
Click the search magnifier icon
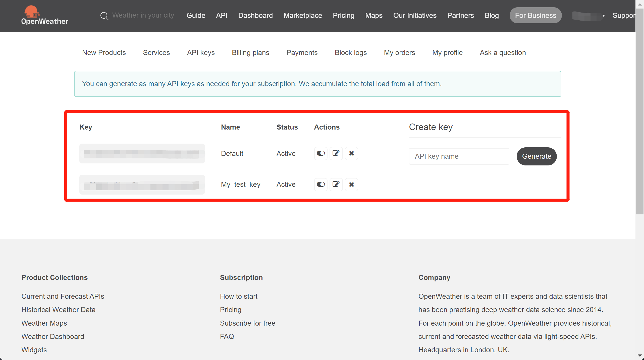[104, 16]
